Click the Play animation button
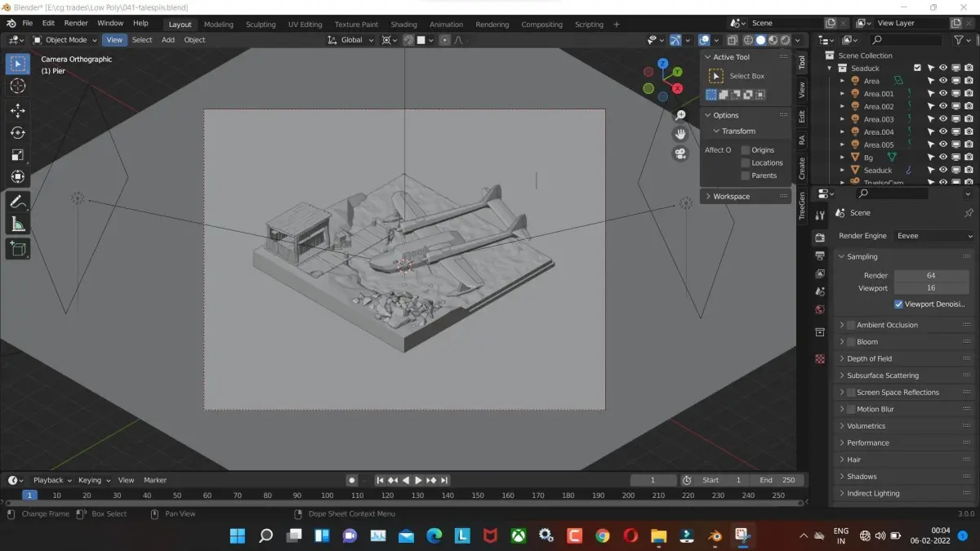 coord(418,480)
